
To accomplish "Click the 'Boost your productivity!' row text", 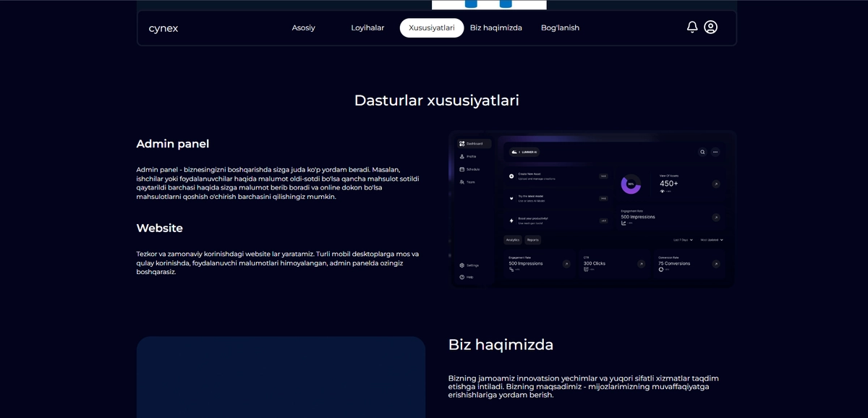I will pos(533,218).
